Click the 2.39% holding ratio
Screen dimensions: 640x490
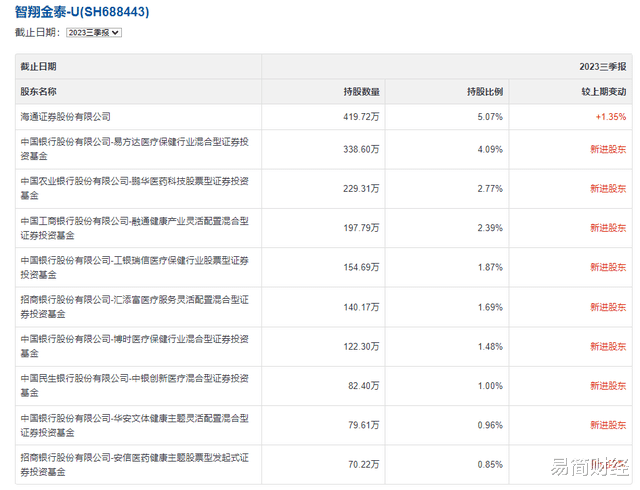coord(490,228)
